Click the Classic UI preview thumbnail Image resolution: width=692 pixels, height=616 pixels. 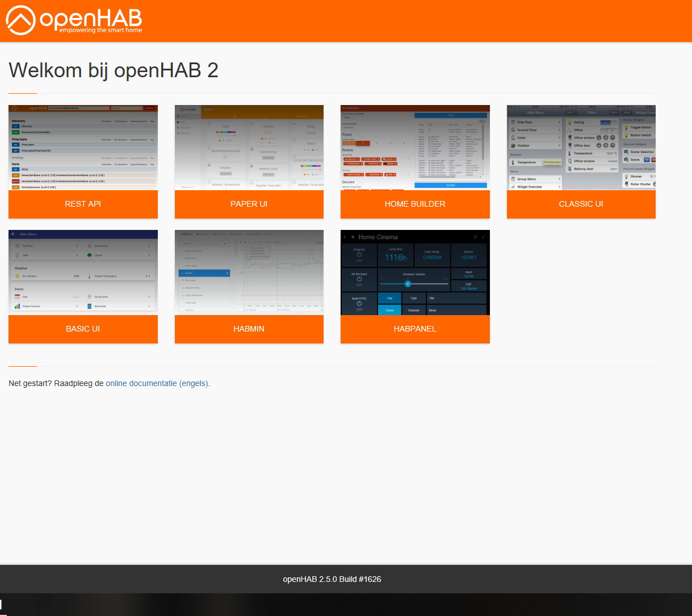581,148
